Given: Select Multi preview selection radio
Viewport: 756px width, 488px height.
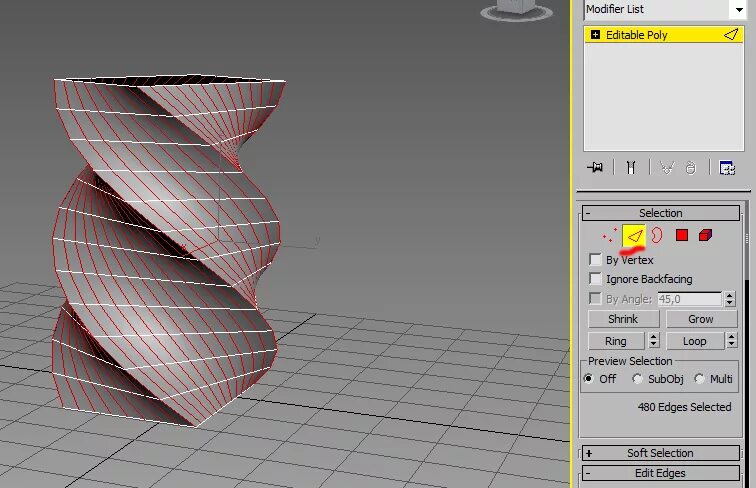Looking at the screenshot, I should tap(699, 379).
